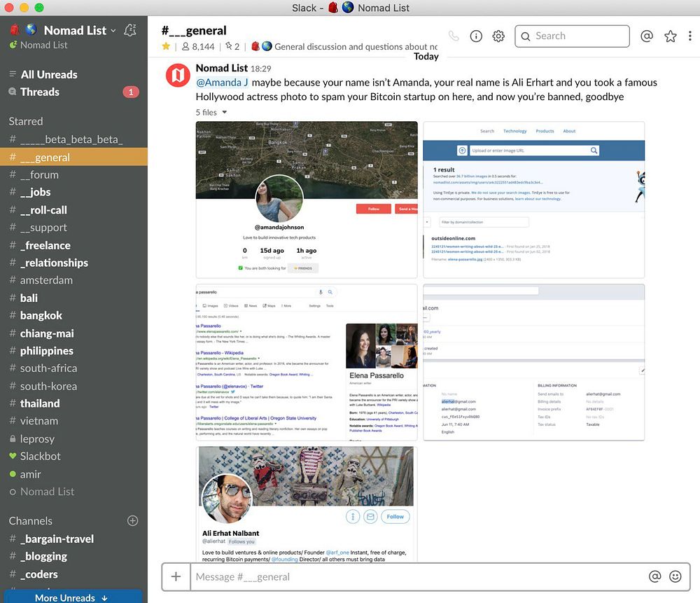Click Twitter profile message envelope icon
The image size is (700, 603).
click(x=370, y=517)
